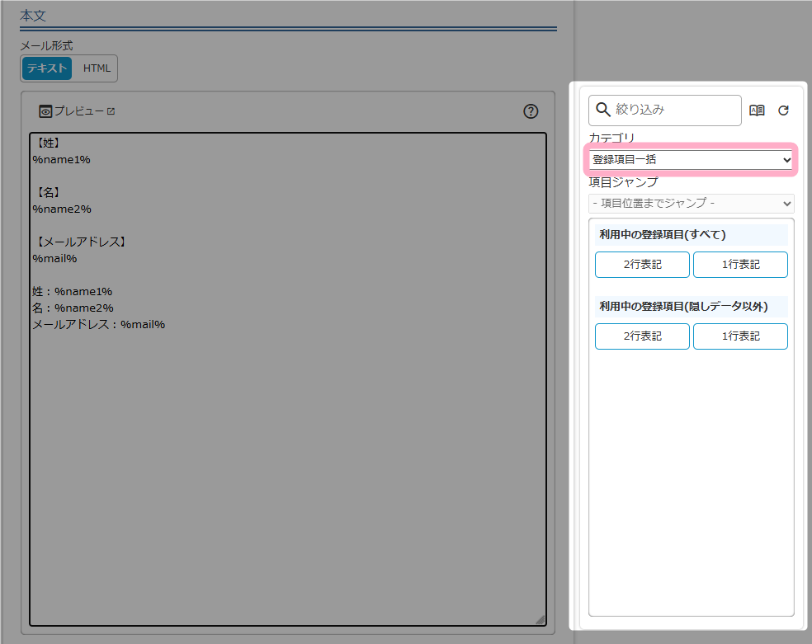This screenshot has width=812, height=644.
Task: Click 1行表記 under 隠しデータ以外 section
Action: tap(740, 336)
